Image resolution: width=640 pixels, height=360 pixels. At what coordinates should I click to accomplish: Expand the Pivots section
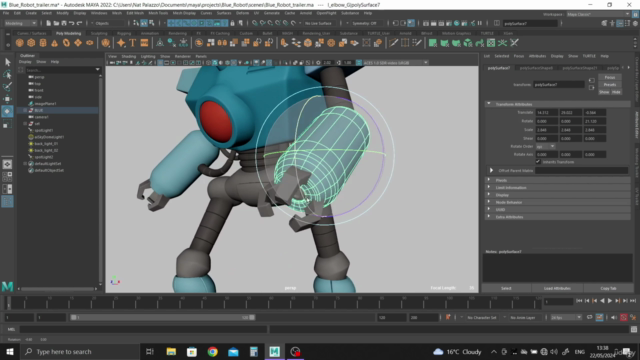click(x=489, y=180)
